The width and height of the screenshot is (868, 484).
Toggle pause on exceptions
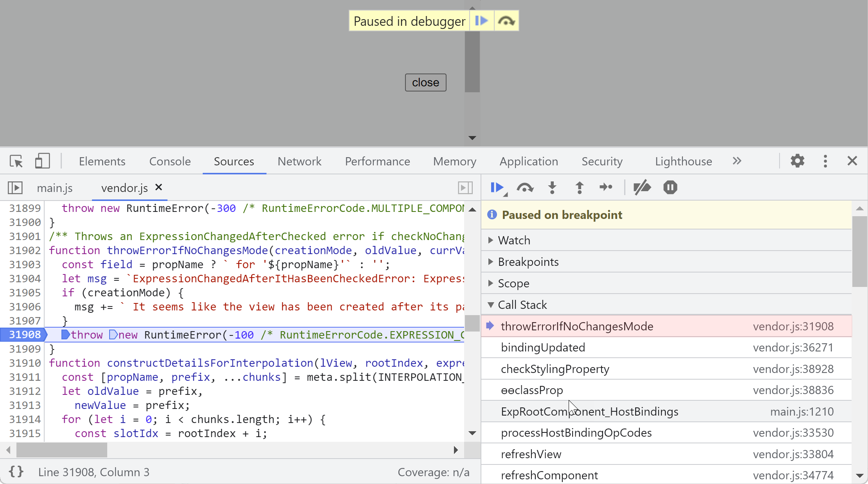point(670,187)
